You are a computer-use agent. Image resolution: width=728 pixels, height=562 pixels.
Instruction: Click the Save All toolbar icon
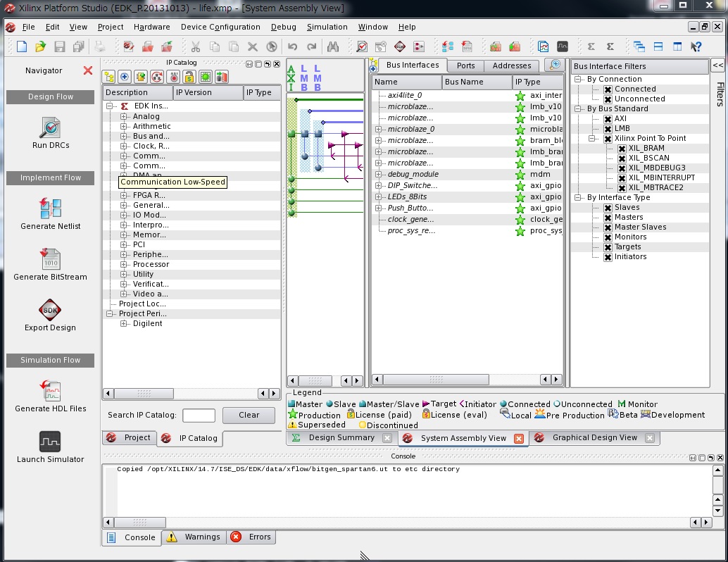pos(78,46)
